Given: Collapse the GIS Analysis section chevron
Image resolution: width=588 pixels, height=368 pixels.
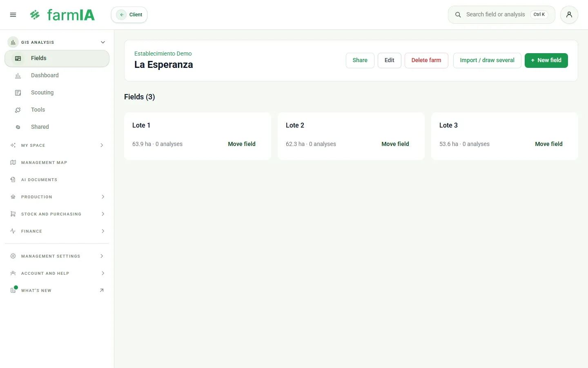Looking at the screenshot, I should [x=103, y=42].
